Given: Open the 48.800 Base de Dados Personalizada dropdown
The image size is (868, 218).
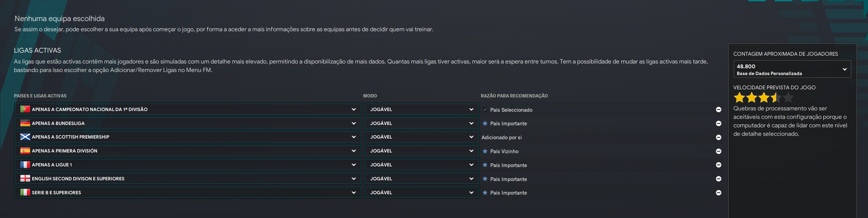Looking at the screenshot, I should point(792,69).
